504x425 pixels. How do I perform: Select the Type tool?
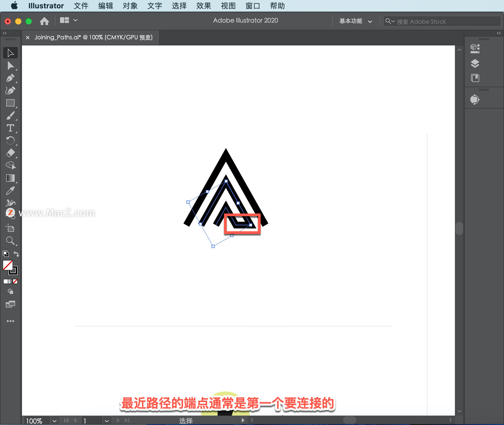10,128
